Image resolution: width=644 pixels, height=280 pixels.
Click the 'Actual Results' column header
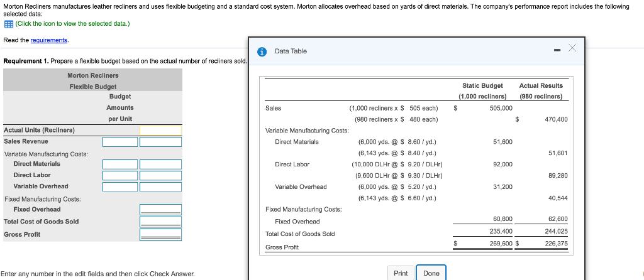pyautogui.click(x=541, y=85)
